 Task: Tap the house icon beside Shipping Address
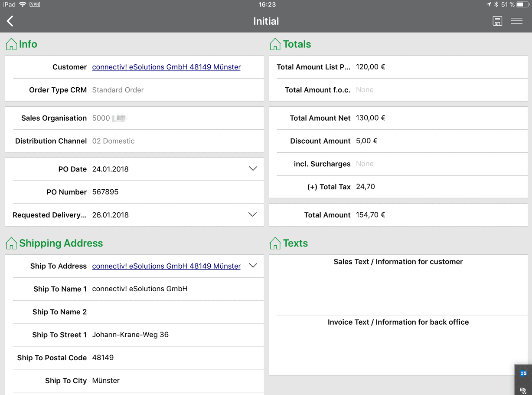(11, 243)
